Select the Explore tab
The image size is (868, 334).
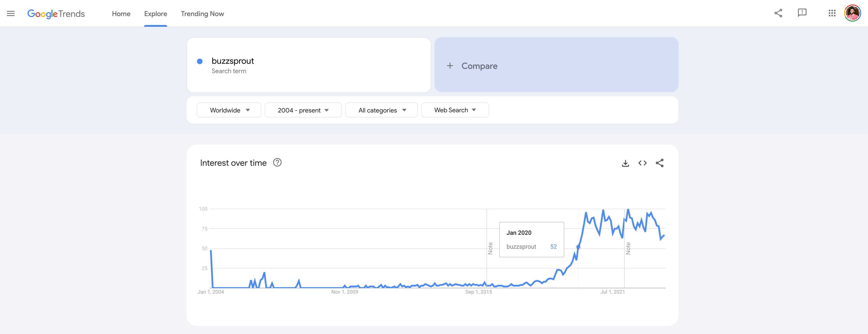(155, 14)
